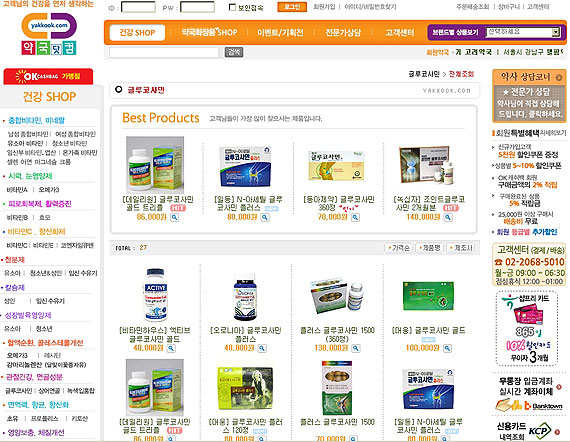Click magnifier icon beside 130,000원 product
570x442 pixels.
click(x=356, y=348)
